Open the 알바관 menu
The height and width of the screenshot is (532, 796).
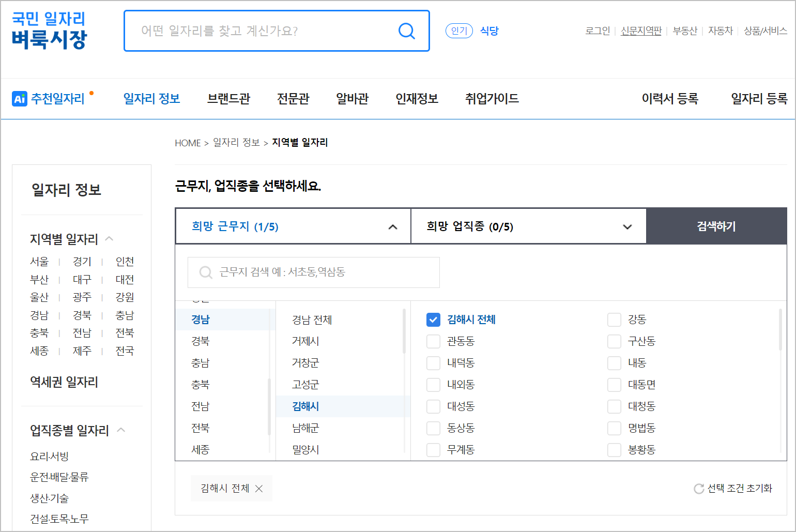[353, 99]
